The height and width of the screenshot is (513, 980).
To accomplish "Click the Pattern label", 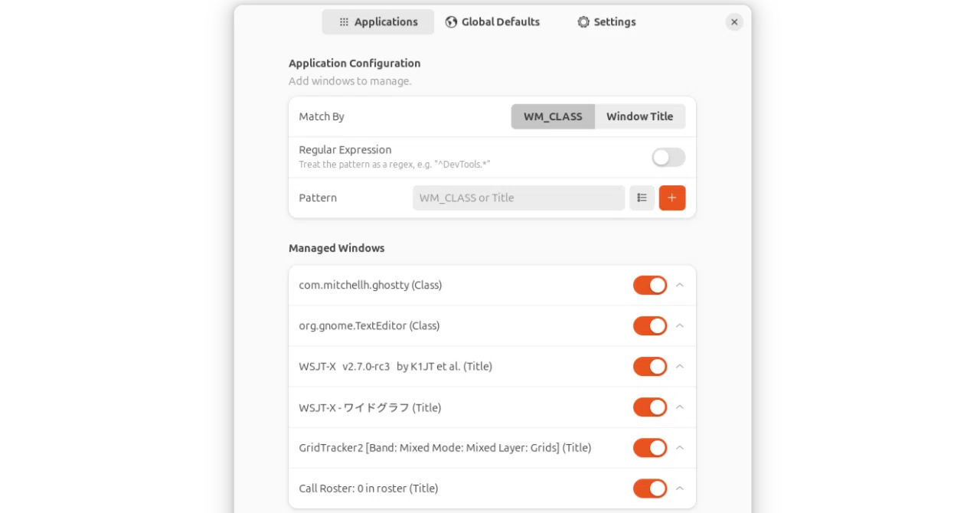I will pos(318,198).
